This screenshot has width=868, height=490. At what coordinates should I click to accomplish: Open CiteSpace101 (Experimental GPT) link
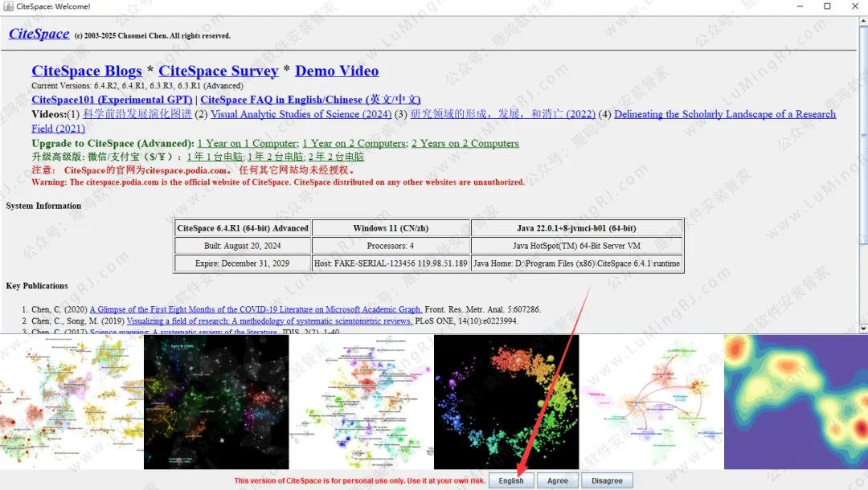pos(112,100)
